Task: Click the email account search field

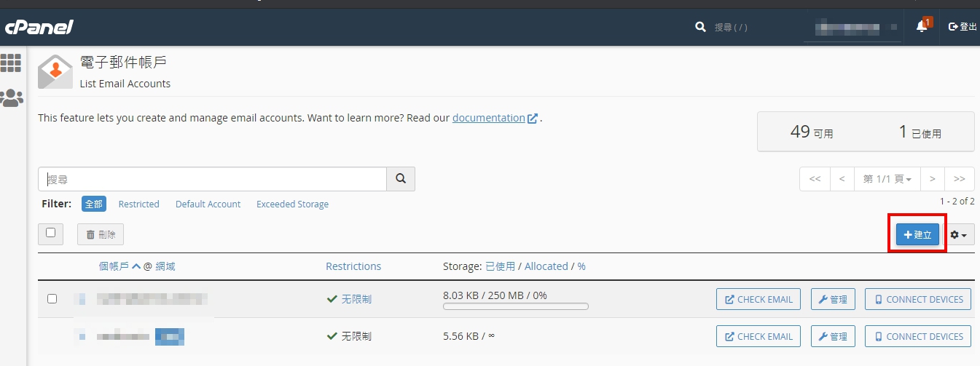Action: coord(212,179)
